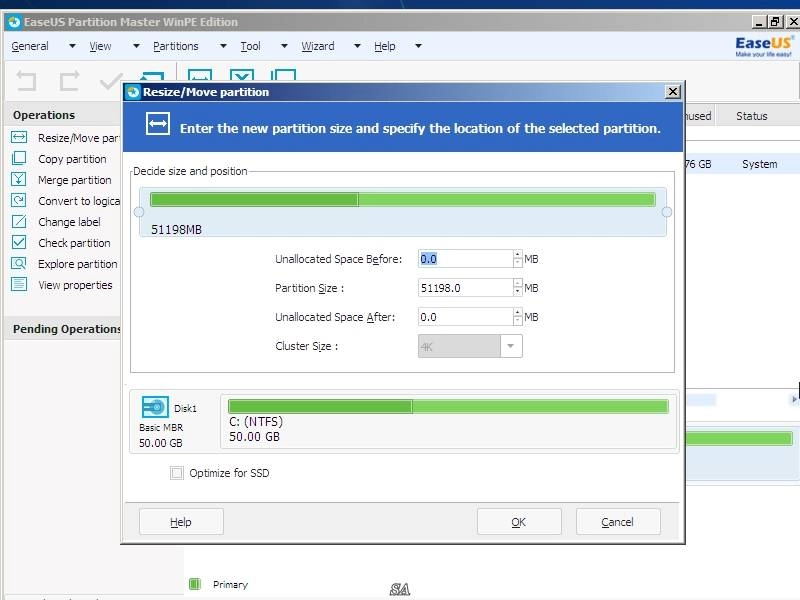
Task: Open the Help menu in menu bar
Action: pos(385,46)
